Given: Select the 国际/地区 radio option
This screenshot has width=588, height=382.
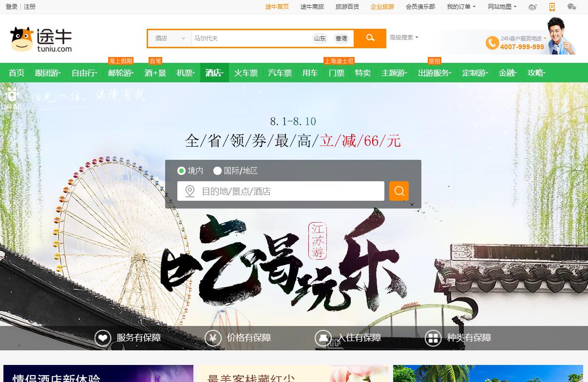Looking at the screenshot, I should tap(218, 171).
